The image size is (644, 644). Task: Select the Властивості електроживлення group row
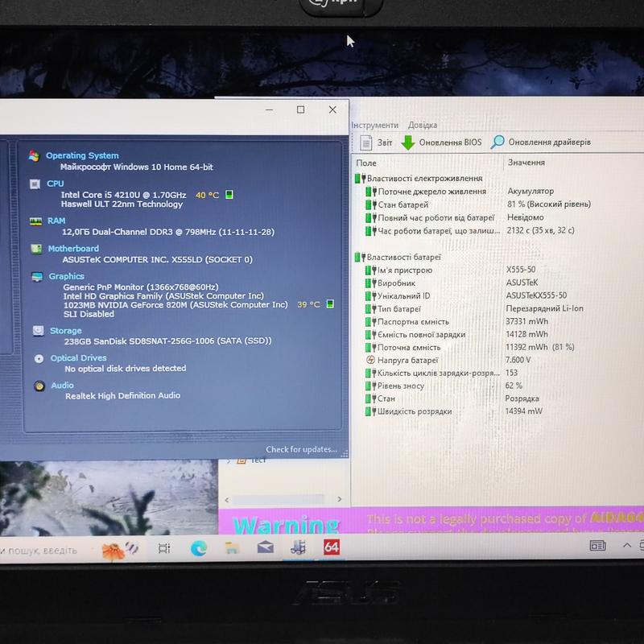[424, 178]
